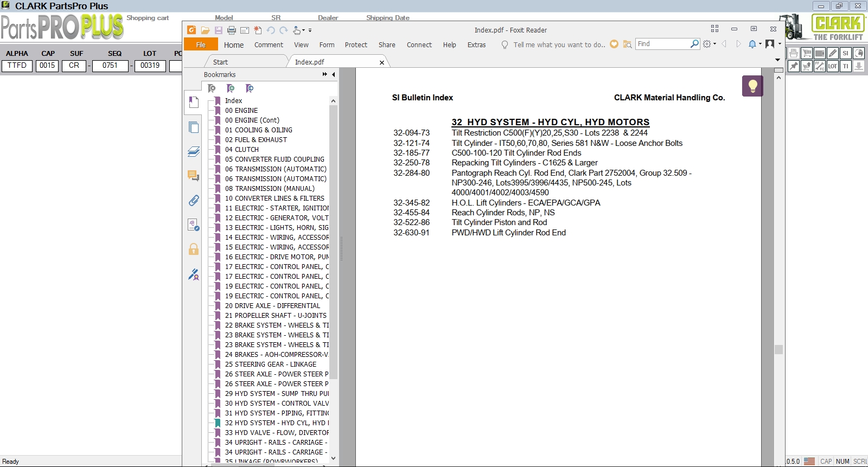This screenshot has width=868, height=467.
Task: Click the SI bulletin button in PartsPro toolbar
Action: [845, 53]
